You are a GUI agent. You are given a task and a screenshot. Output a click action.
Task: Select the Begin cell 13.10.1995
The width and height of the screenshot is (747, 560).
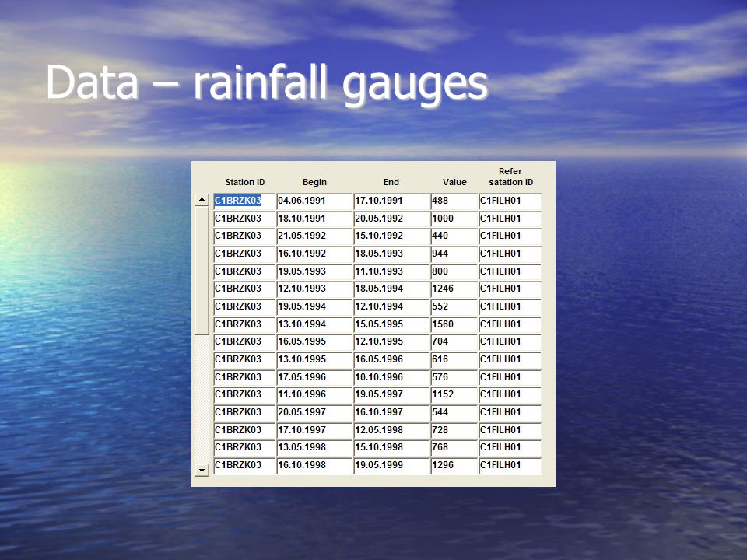tap(314, 359)
